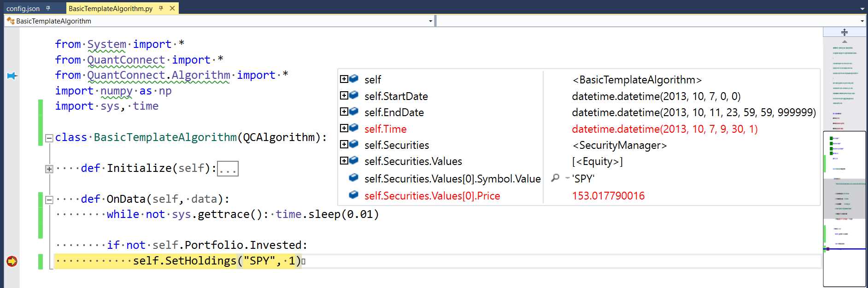Viewport: 868px width, 288px height.
Task: Click the <BasicTemplateAlgorithm> value
Action: tap(637, 80)
